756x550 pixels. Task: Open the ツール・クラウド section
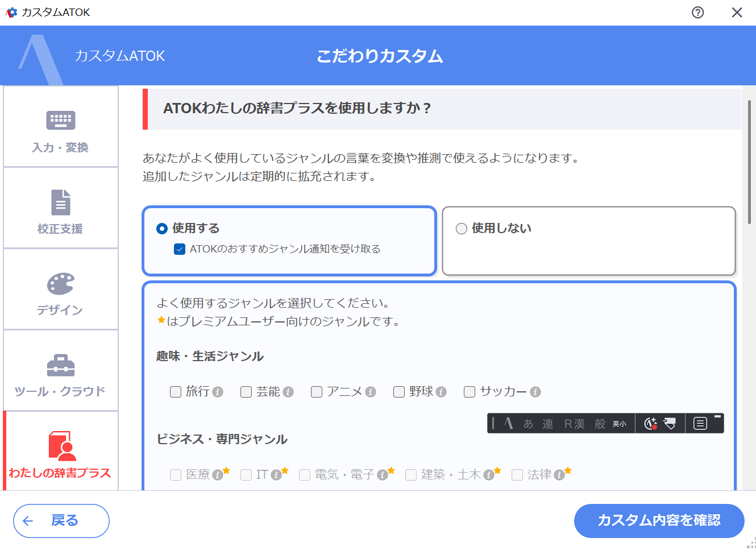pos(61,371)
